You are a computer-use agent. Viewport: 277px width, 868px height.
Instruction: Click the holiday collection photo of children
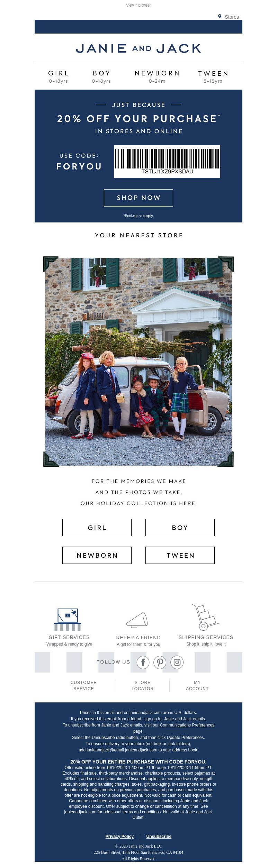tap(138, 362)
